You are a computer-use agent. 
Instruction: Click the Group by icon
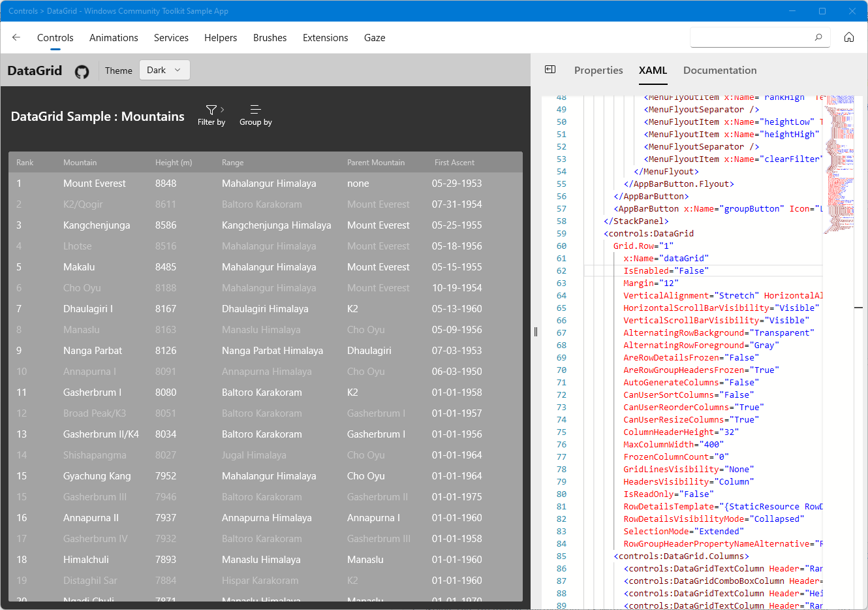point(255,108)
